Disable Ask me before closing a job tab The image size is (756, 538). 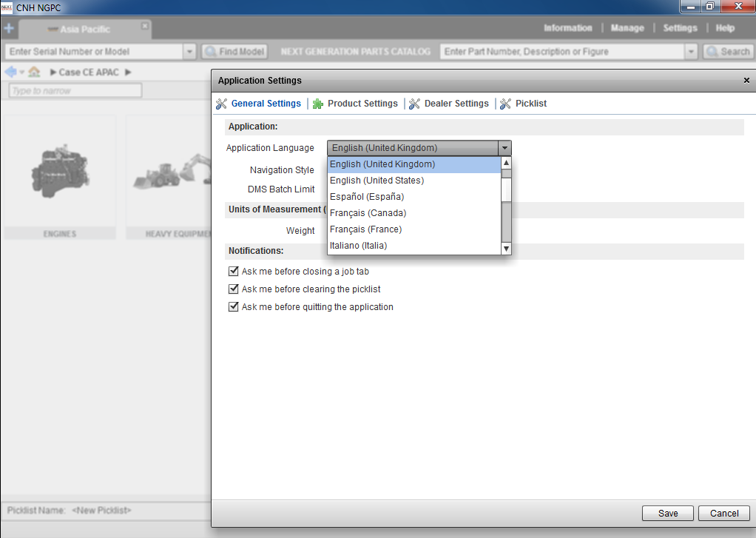coord(234,272)
